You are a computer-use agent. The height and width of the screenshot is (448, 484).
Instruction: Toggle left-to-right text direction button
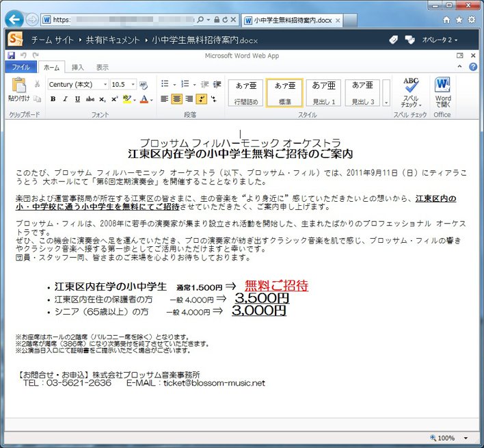tap(202, 99)
